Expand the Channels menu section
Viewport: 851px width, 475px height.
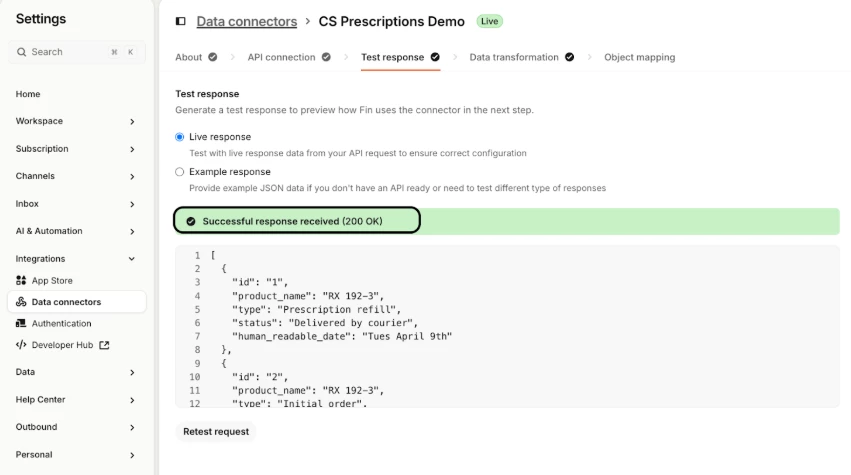[132, 177]
